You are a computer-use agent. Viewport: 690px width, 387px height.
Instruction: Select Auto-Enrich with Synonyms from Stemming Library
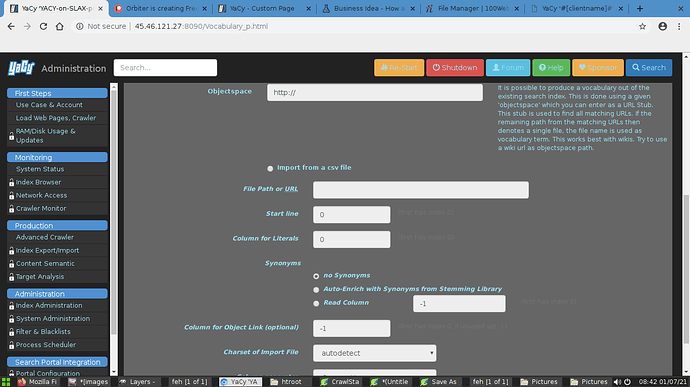click(316, 290)
